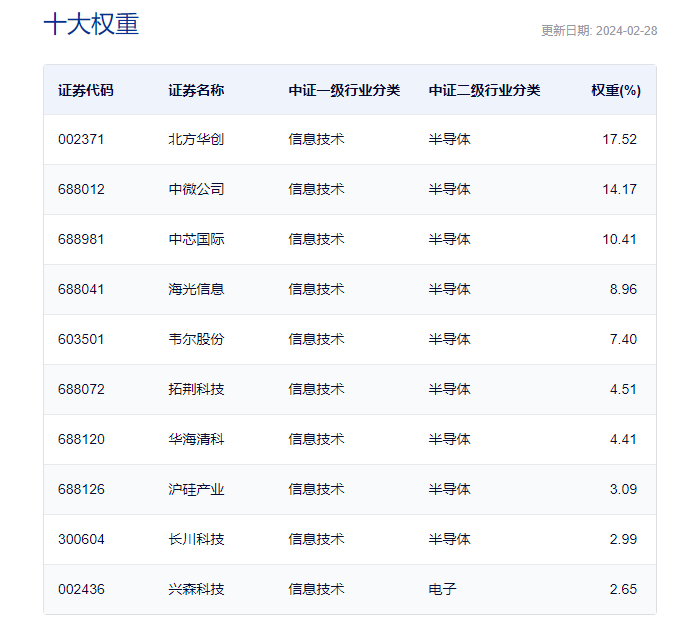Screen dimensions: 685x626
Task: Click 半导体 in the 长川科技 row
Action: click(x=450, y=540)
